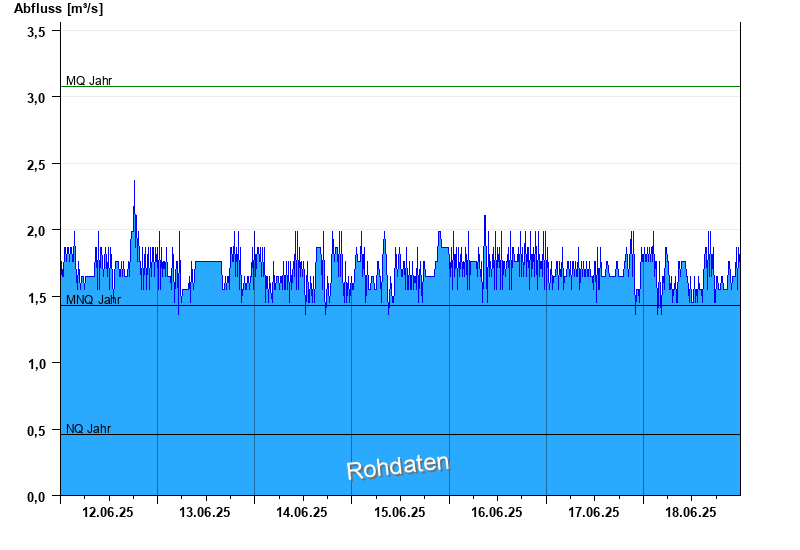Select the date label 14.06.25
The image size is (800, 550).
(x=302, y=512)
